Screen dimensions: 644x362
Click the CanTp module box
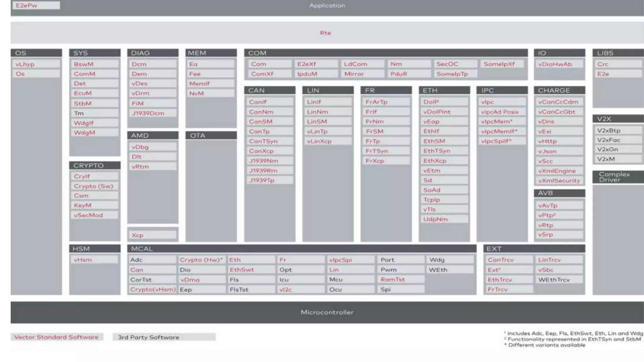click(x=270, y=131)
